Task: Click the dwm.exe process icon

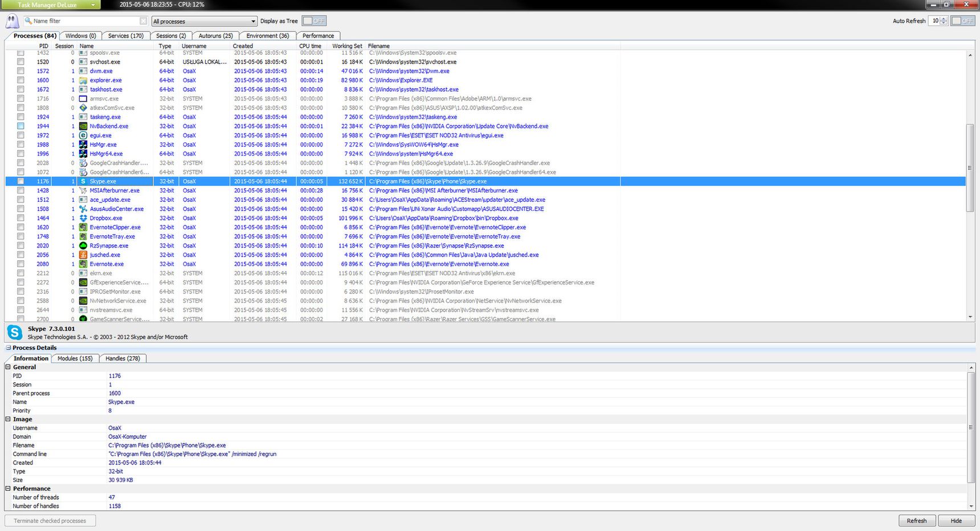Action: 83,71
